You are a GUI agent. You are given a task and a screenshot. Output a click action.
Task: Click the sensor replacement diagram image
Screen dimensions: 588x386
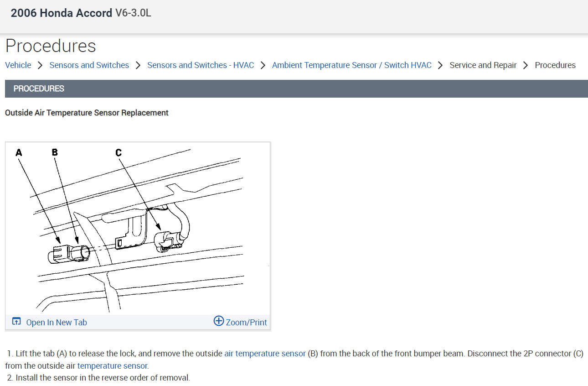coord(138,229)
